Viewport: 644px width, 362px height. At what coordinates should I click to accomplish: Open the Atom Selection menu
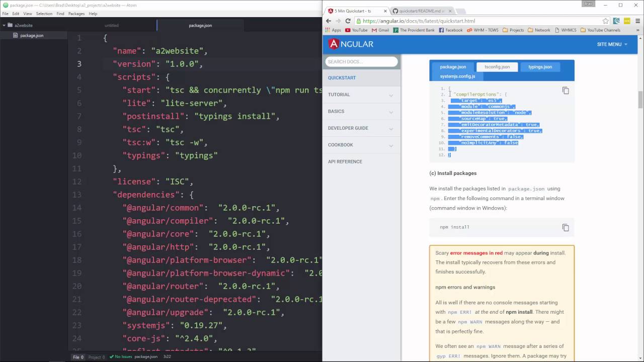pos(44,14)
